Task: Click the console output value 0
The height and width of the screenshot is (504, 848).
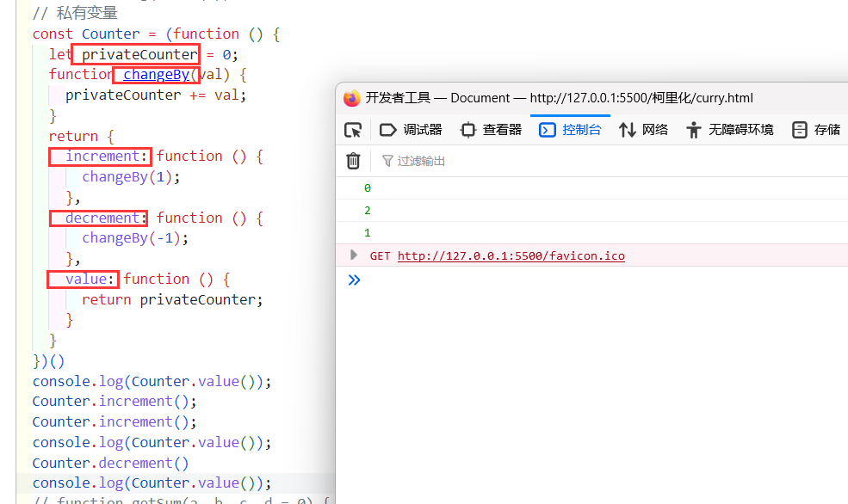Action: click(x=368, y=188)
